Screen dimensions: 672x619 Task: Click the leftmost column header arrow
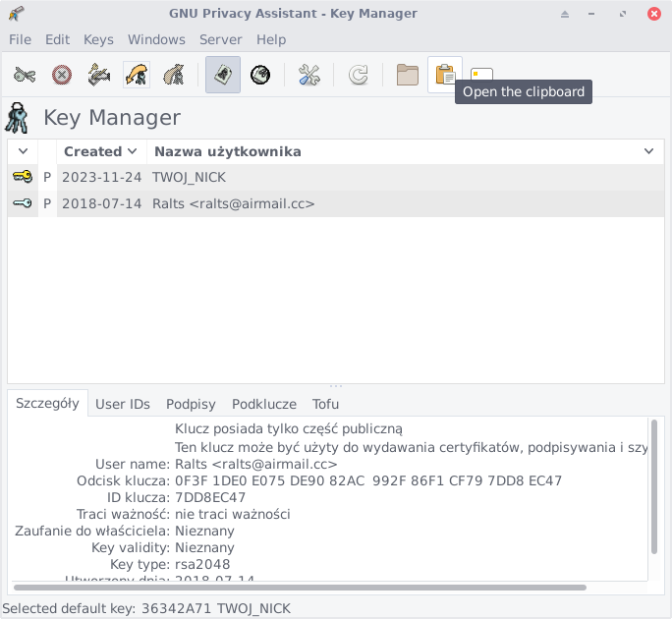23,151
